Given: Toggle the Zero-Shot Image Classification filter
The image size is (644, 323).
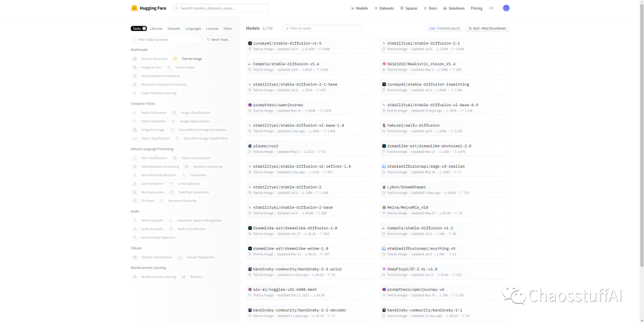Looking at the screenshot, I should pyautogui.click(x=202, y=139).
